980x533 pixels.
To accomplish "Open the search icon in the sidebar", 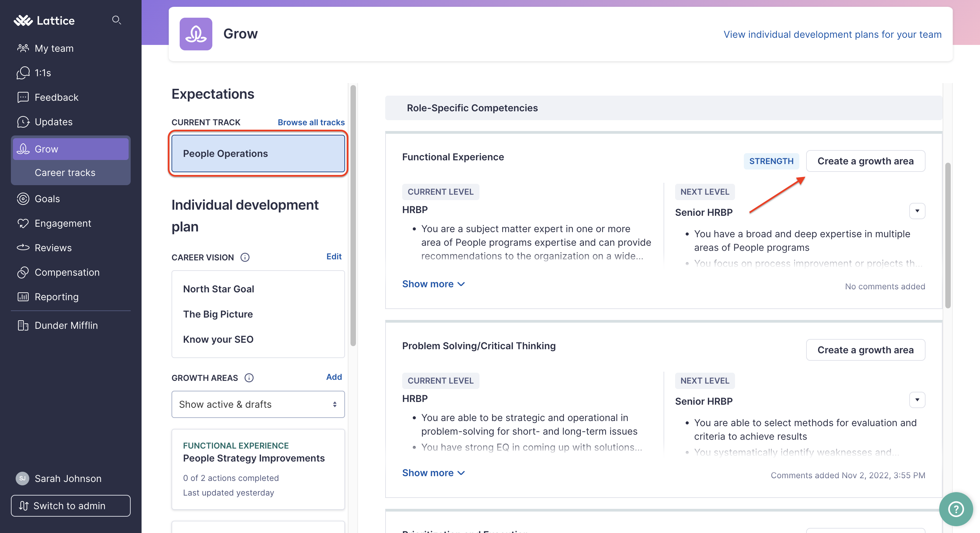I will pos(117,20).
